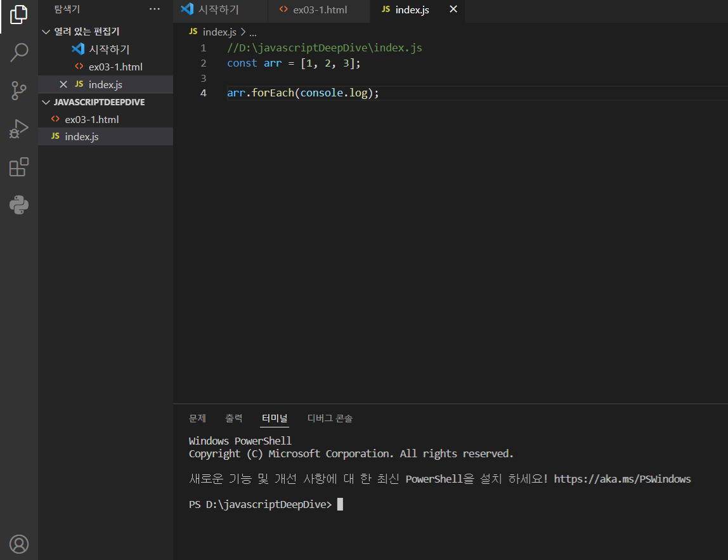
Task: Open the explorer more actions ellipsis
Action: [155, 9]
